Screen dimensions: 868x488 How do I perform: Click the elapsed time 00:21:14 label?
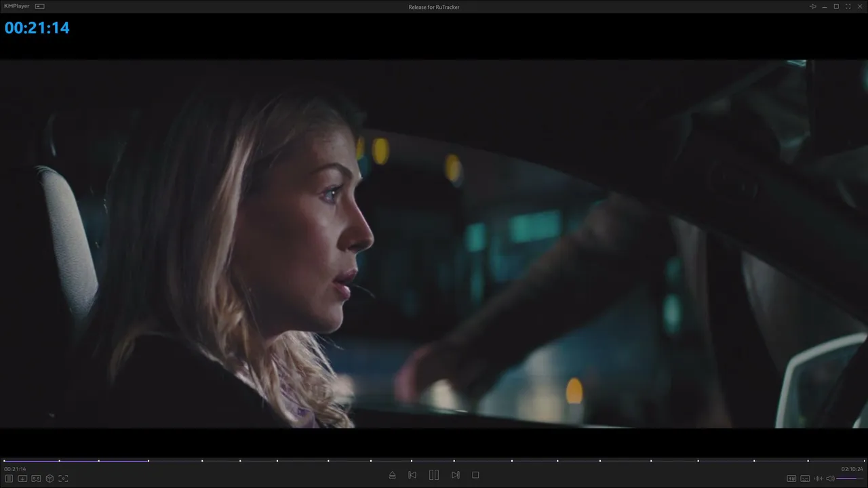[x=15, y=469]
